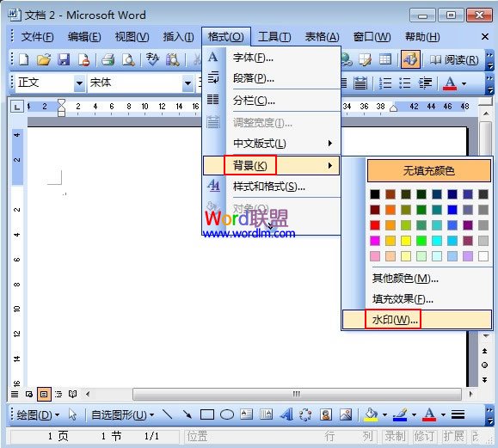Viewport: 498px width, 448px height.
Task: Click the distributed alignment icon
Action: click(x=360, y=83)
